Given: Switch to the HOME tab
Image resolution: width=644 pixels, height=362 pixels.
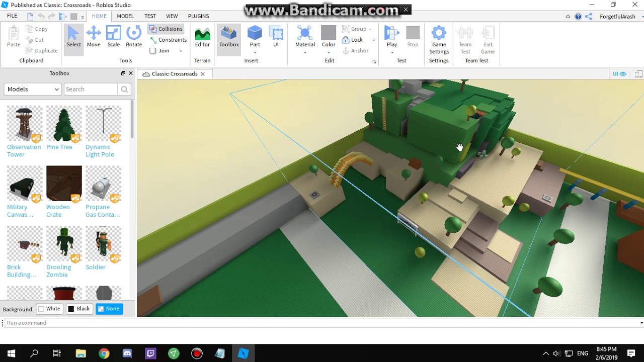Looking at the screenshot, I should (99, 16).
